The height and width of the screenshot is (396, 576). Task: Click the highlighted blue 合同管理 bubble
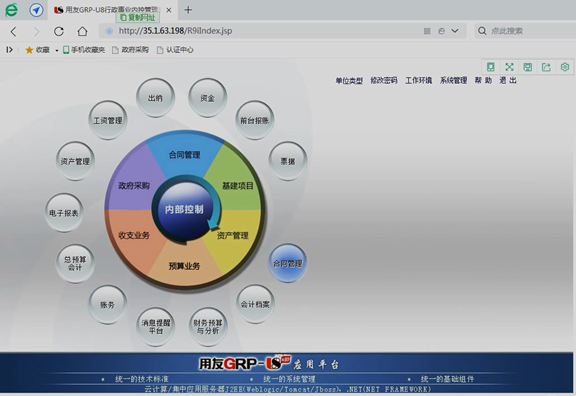[x=288, y=263]
